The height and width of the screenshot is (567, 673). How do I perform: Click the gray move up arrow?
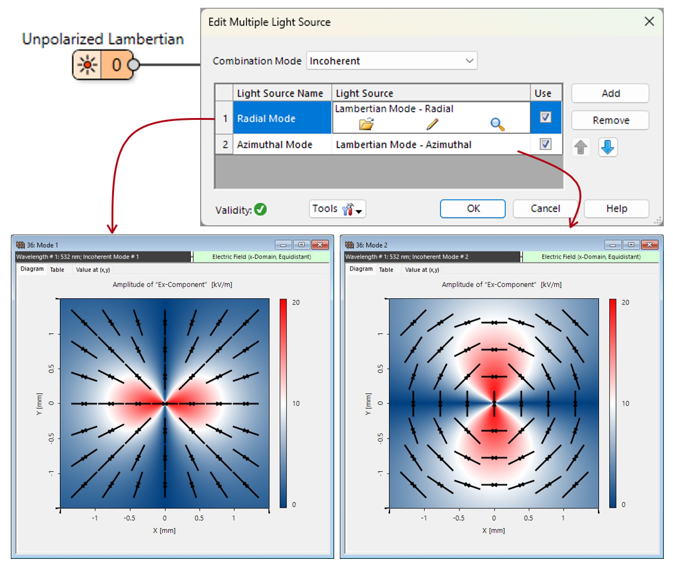pyautogui.click(x=581, y=147)
